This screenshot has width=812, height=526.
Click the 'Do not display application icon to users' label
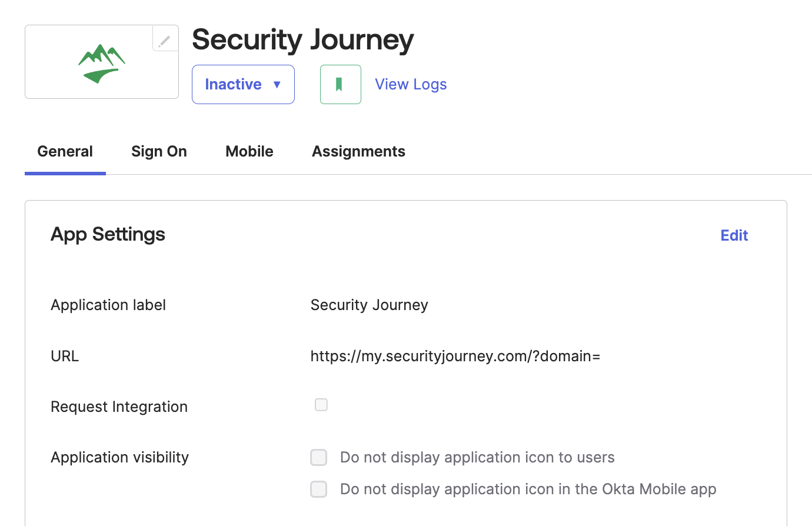(x=477, y=457)
